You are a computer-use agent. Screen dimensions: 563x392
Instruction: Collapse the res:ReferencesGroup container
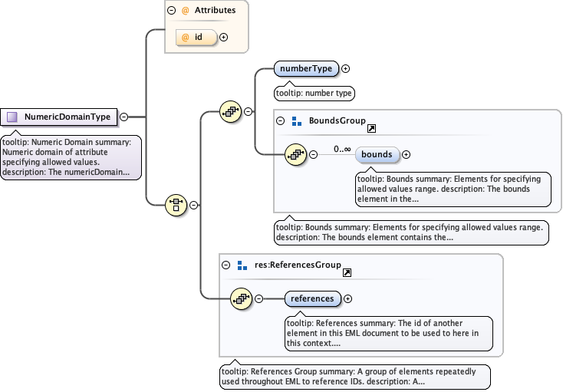[x=226, y=265]
